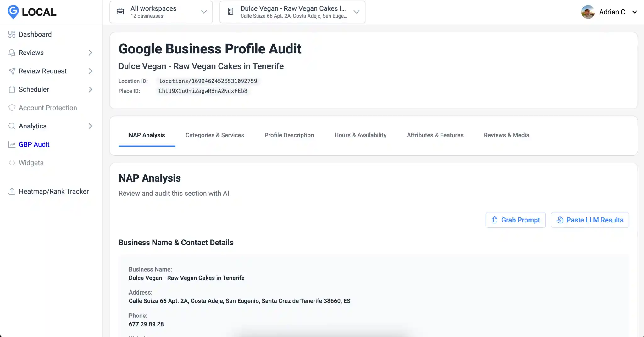Click the Review Request paper plane icon

pyautogui.click(x=12, y=71)
